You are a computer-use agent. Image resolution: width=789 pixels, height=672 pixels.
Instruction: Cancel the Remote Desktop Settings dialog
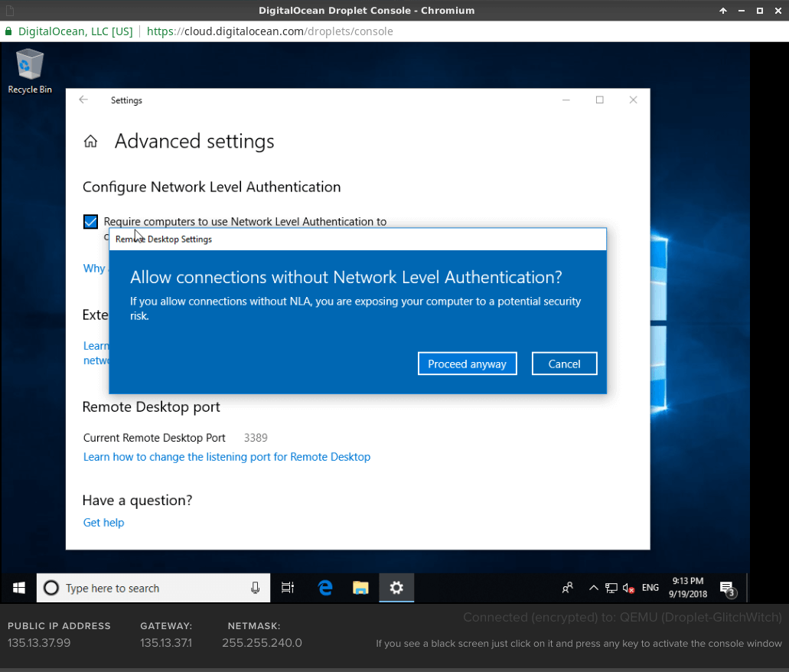(564, 364)
